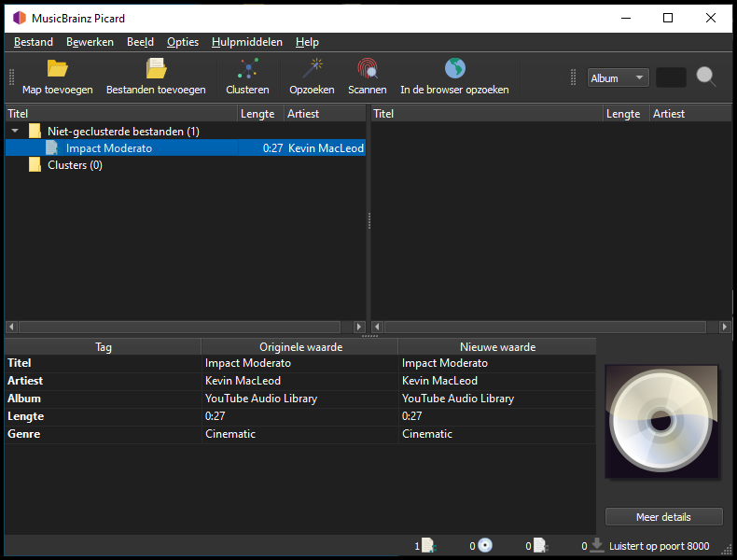Open the Bewerken menu

pos(90,42)
